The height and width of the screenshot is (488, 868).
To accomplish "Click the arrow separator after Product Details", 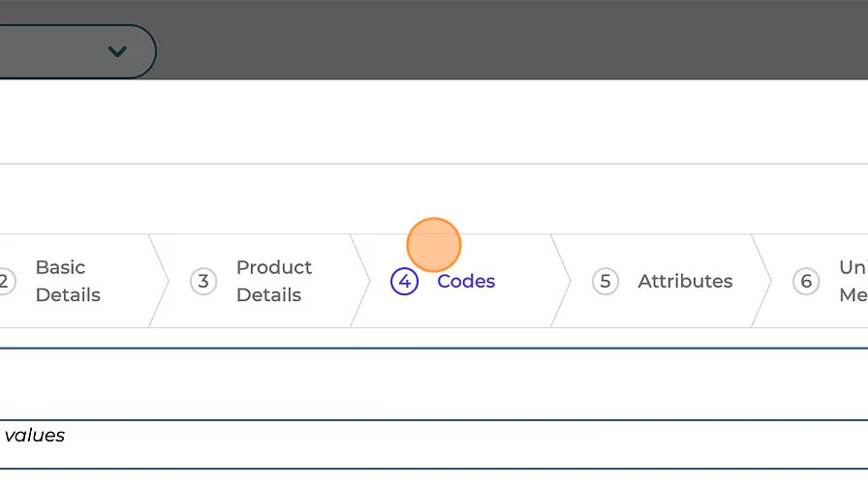I will point(360,282).
